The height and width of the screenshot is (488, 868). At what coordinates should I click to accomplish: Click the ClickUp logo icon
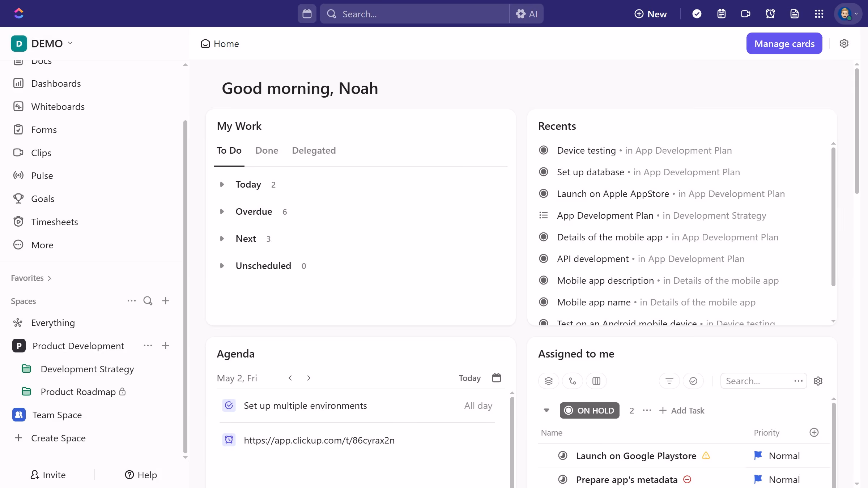point(19,13)
